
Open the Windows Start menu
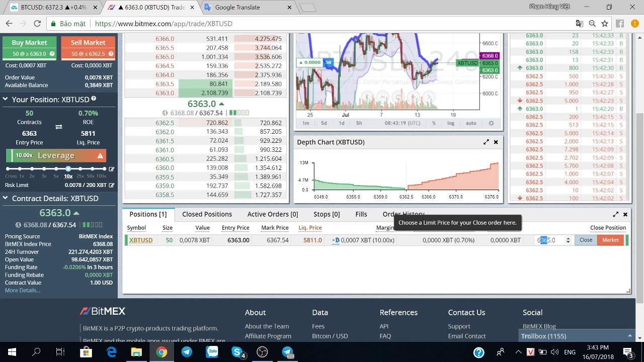pos(12,352)
